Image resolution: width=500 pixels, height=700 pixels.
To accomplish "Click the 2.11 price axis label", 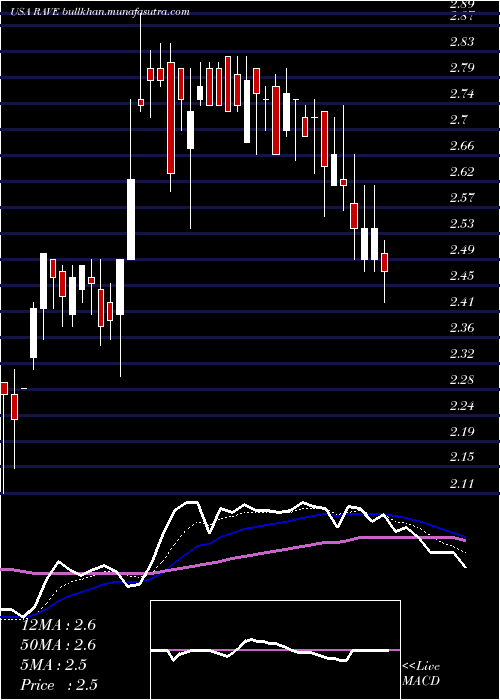I will [462, 483].
